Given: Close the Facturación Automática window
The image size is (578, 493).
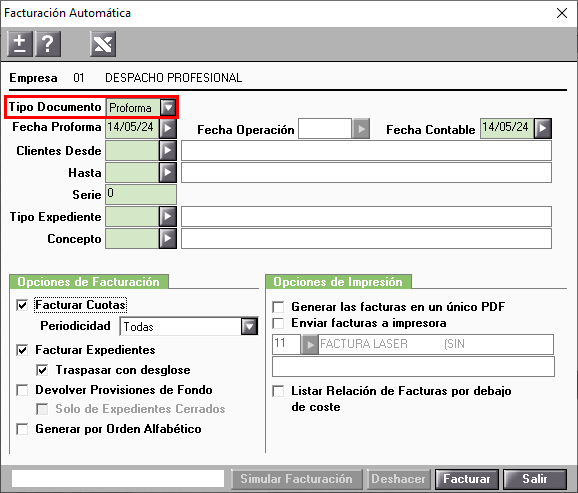Looking at the screenshot, I should (562, 13).
